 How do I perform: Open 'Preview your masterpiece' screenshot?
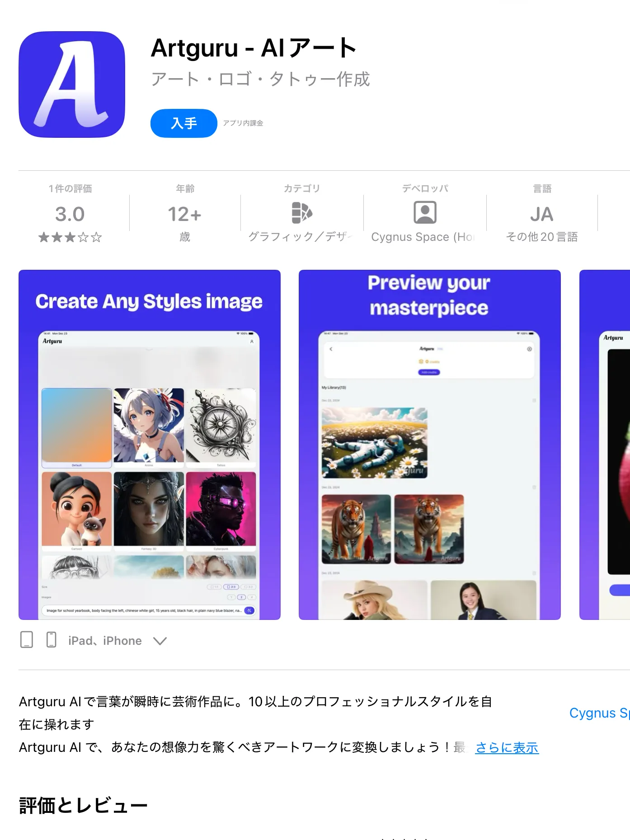point(430,445)
